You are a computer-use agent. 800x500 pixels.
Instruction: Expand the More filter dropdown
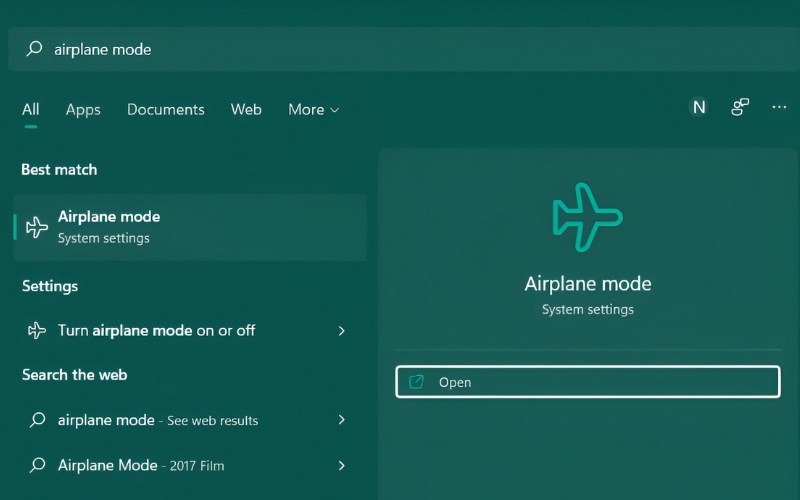pyautogui.click(x=313, y=110)
